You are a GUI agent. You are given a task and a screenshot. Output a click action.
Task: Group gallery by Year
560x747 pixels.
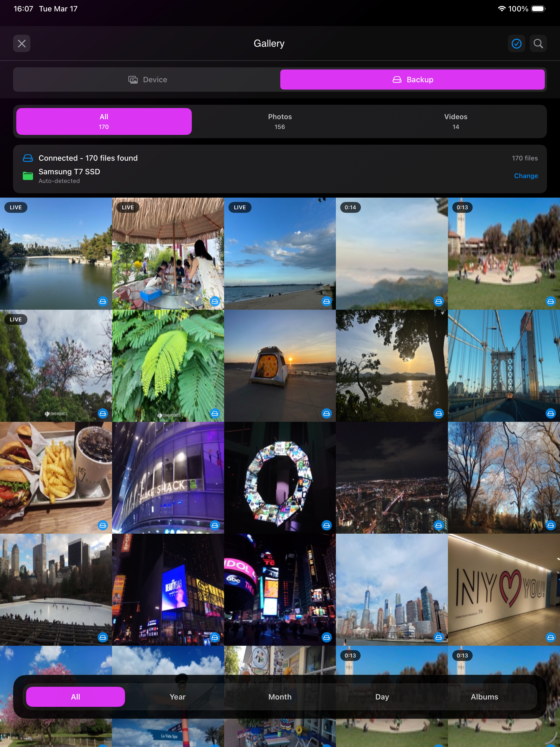coord(177,697)
